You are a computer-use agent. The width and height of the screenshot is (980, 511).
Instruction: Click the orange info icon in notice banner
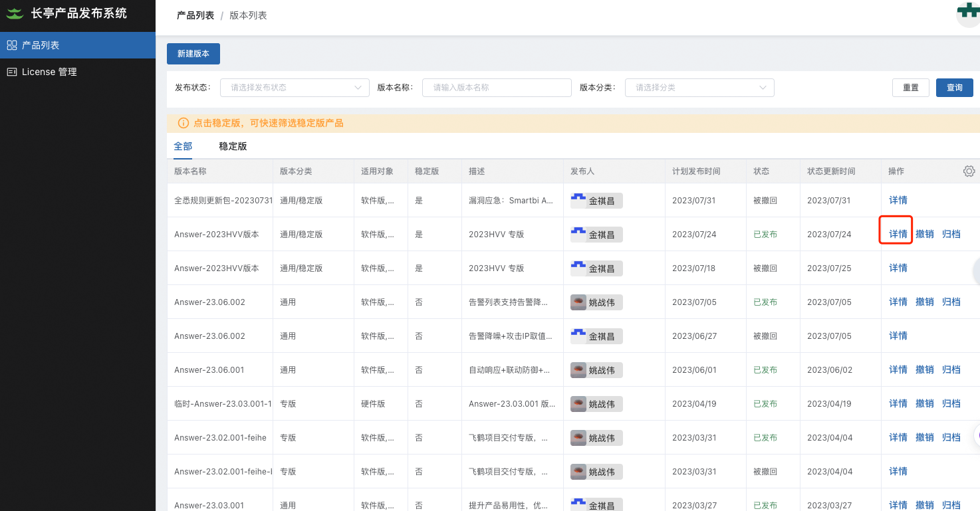pos(184,123)
